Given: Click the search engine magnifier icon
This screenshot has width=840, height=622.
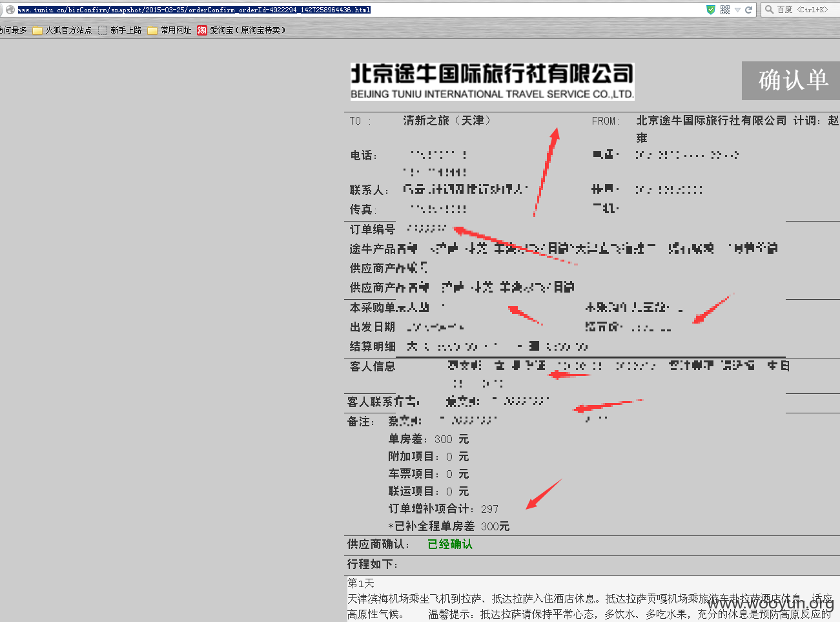Looking at the screenshot, I should pos(769,10).
